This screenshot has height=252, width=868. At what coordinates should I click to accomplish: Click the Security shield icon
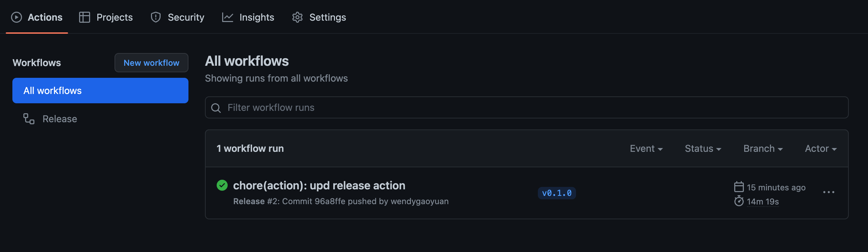156,17
